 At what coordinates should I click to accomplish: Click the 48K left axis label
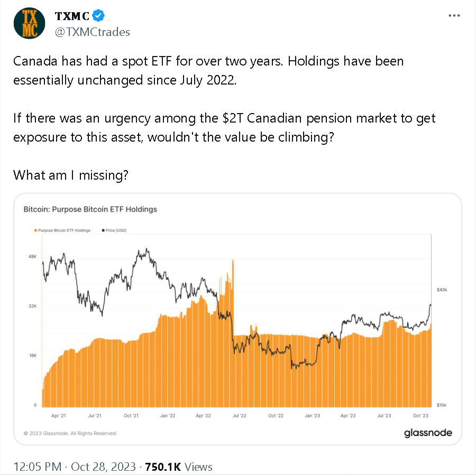point(32,256)
